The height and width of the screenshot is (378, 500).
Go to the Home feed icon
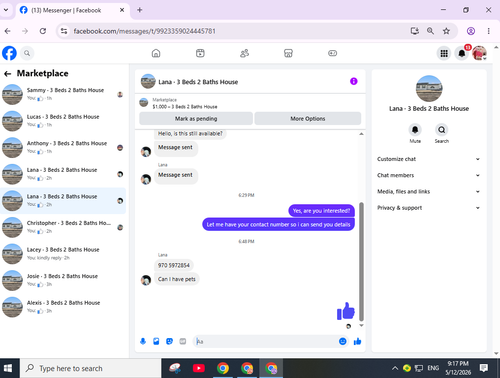pos(156,53)
